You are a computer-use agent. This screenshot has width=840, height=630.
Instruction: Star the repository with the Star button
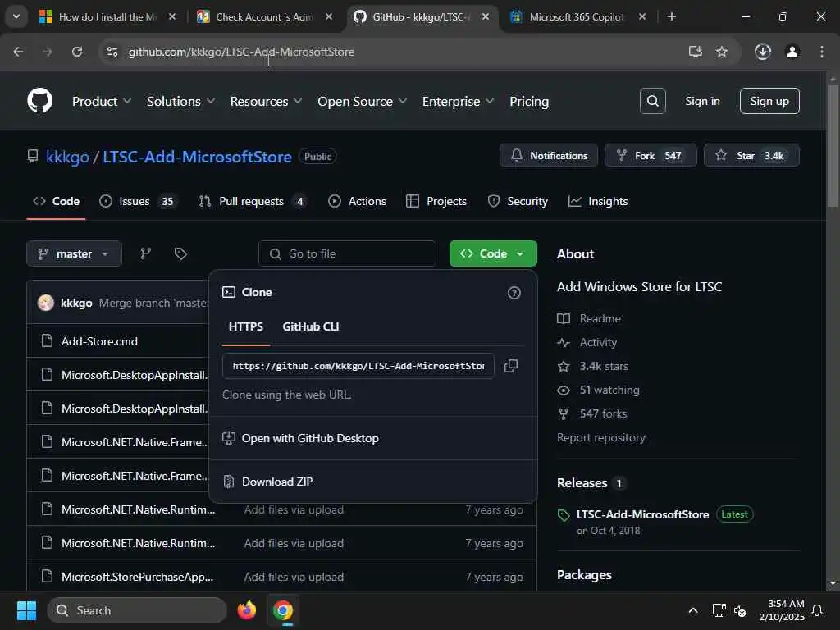point(751,155)
